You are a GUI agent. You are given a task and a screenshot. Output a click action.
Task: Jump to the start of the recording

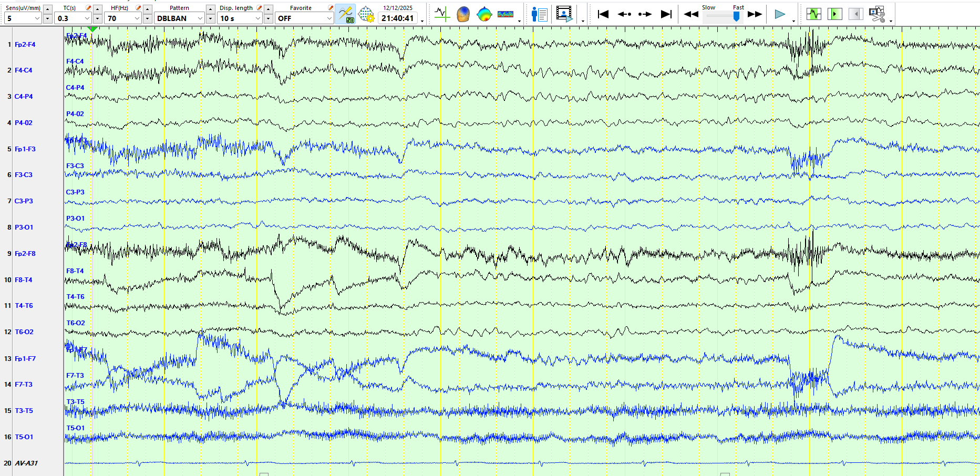click(x=603, y=14)
